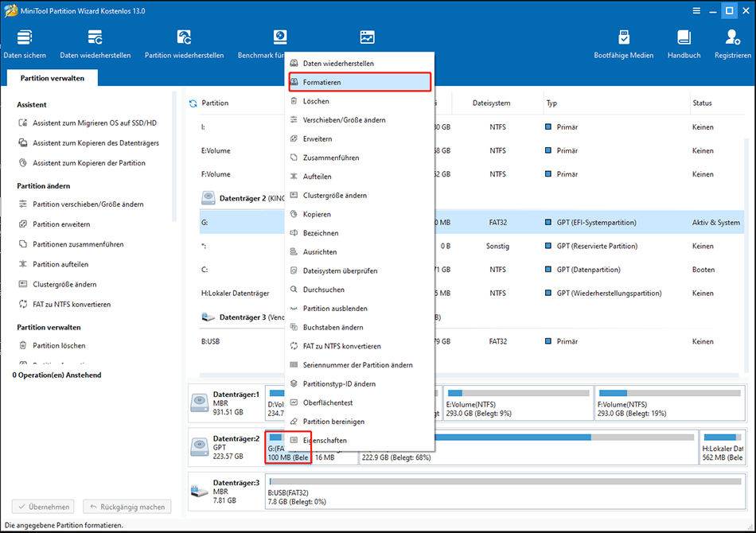Choose Eigenschaften from the context menu

click(x=326, y=440)
